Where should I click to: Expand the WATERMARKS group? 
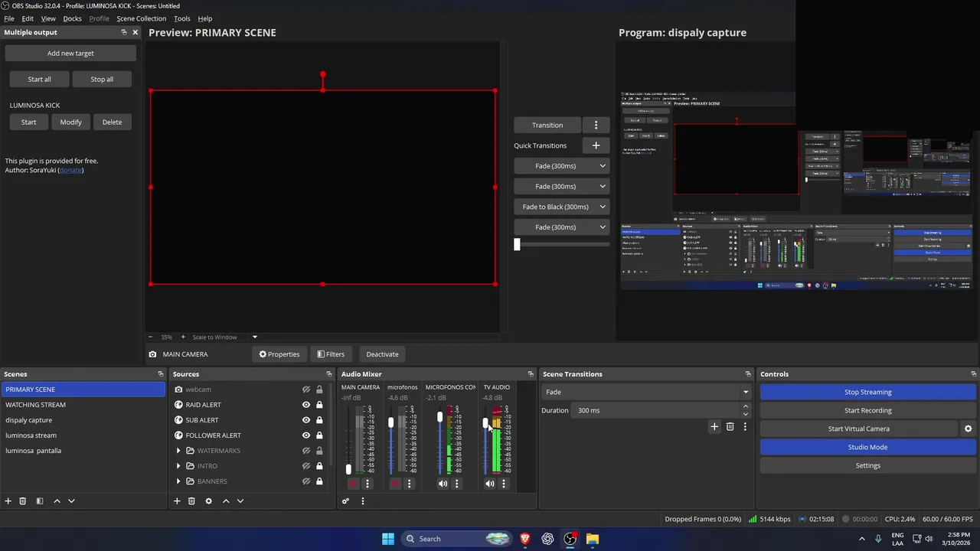click(178, 451)
